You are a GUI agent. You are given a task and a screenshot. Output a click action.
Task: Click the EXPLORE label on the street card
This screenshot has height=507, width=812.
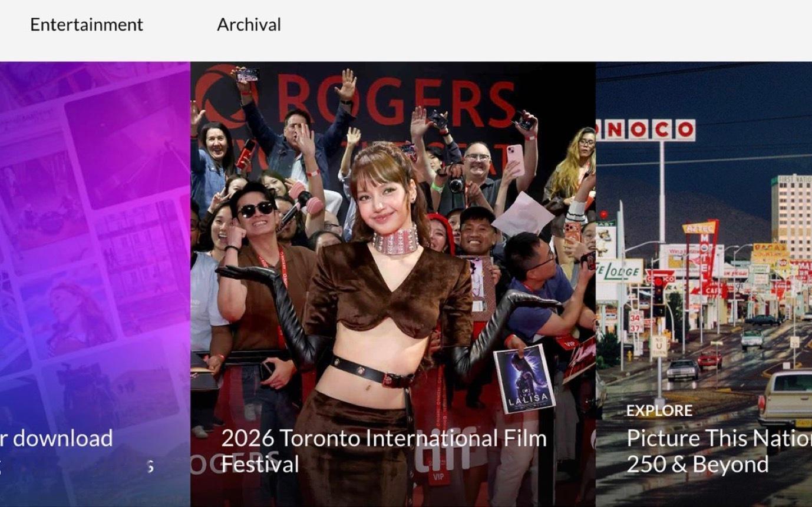(x=659, y=410)
